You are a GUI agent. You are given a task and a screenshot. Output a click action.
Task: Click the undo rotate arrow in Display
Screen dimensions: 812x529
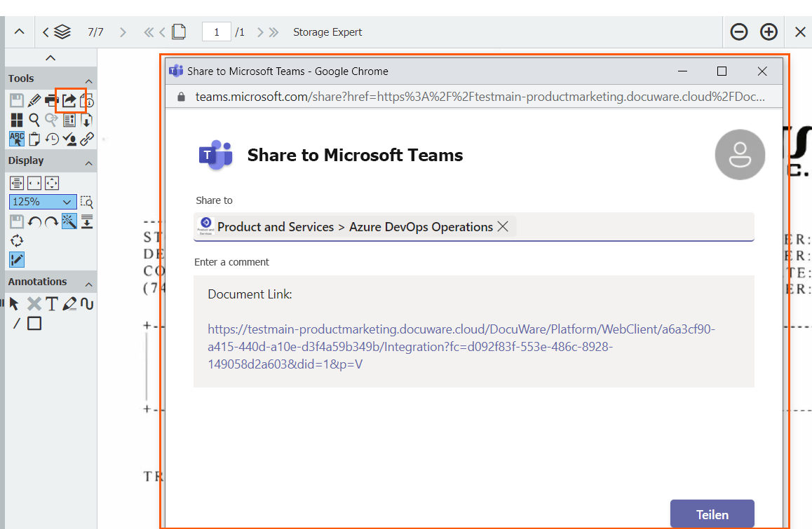34,221
